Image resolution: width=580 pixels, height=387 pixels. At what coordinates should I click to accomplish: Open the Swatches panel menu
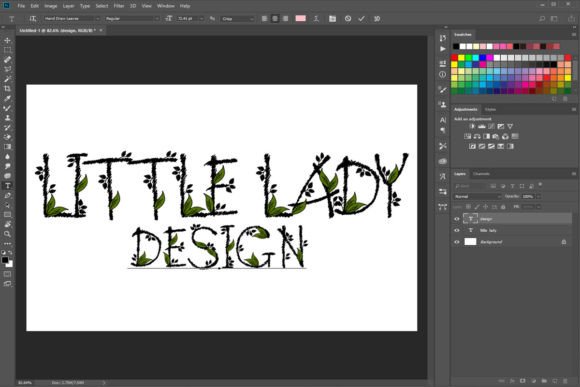click(x=574, y=34)
